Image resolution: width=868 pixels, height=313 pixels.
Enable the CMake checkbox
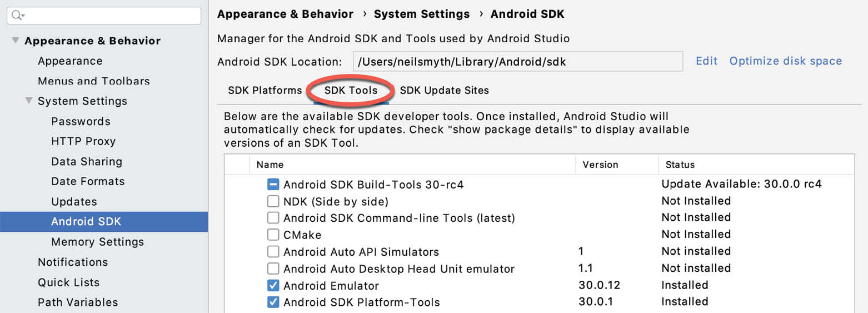click(x=273, y=235)
